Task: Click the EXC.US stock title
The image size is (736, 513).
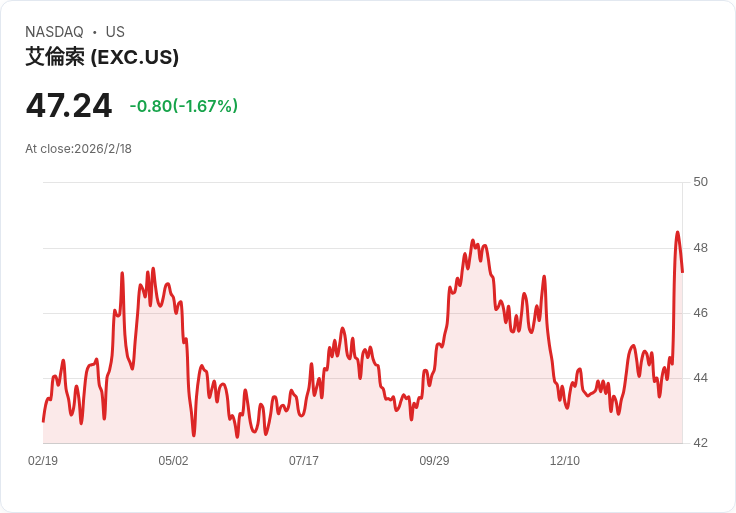Action: (102, 57)
